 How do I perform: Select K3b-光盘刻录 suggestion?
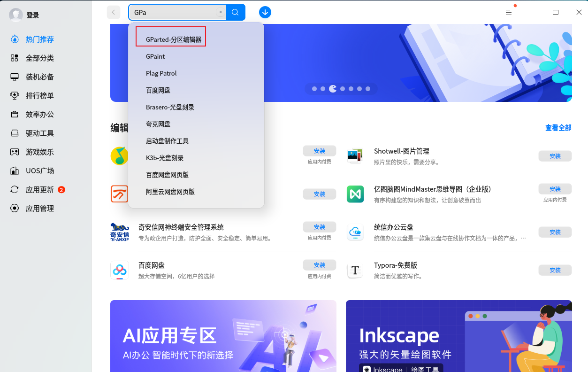[165, 158]
